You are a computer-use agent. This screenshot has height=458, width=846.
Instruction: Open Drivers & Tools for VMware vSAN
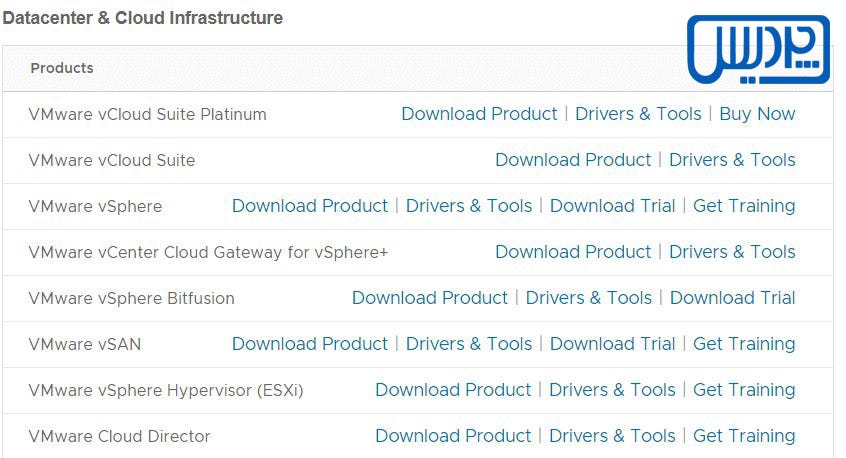[469, 344]
